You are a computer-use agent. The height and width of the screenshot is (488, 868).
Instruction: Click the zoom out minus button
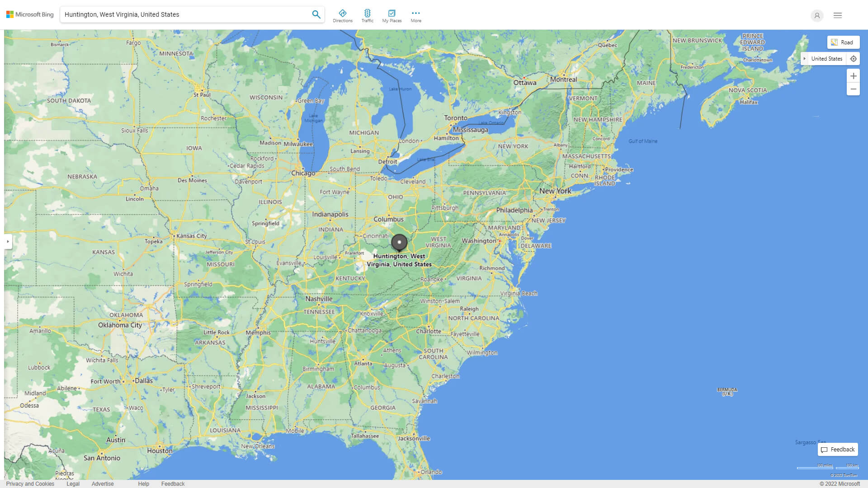(854, 89)
